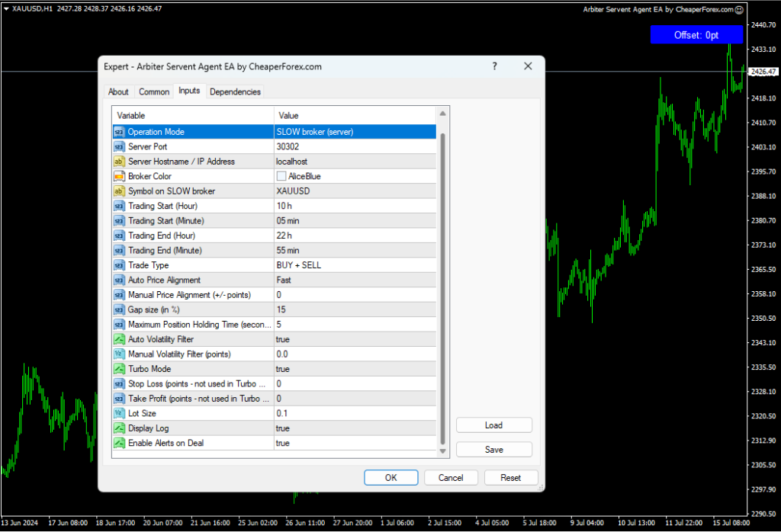
Task: Click Reset to restore default inputs
Action: (511, 477)
